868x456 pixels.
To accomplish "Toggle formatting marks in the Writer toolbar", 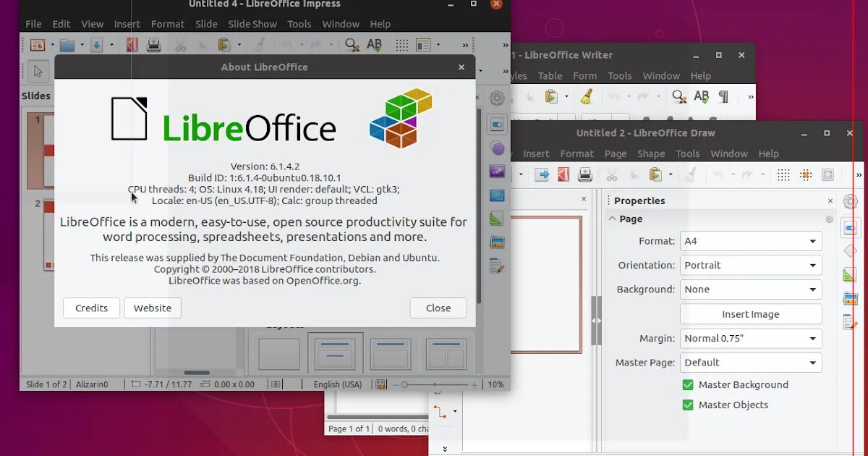I will pyautogui.click(x=723, y=96).
